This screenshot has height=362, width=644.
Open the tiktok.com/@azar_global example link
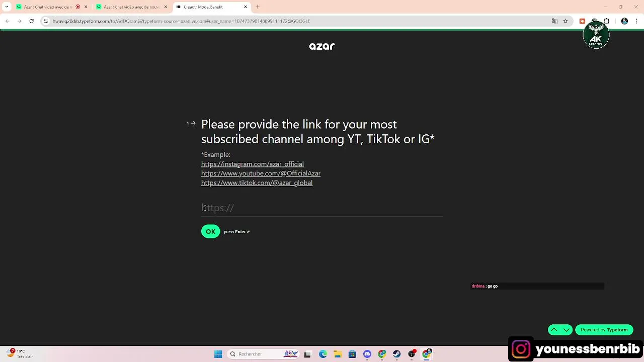tap(257, 183)
